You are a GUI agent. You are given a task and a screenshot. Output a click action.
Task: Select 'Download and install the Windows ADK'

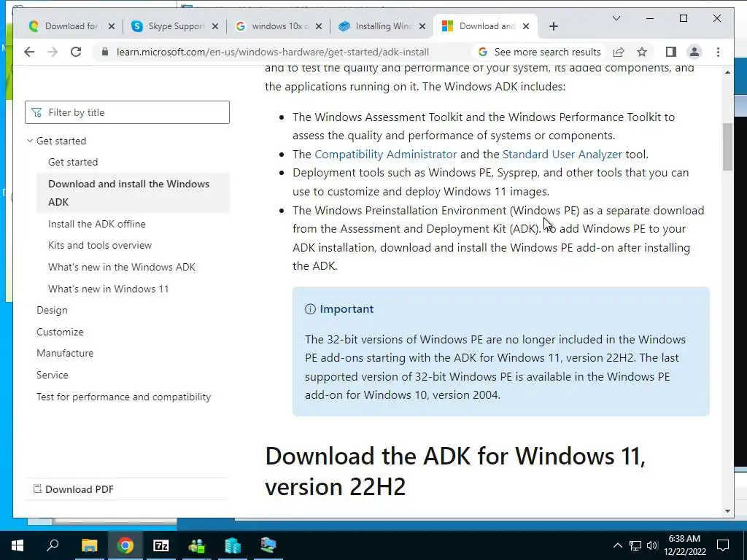click(x=133, y=192)
